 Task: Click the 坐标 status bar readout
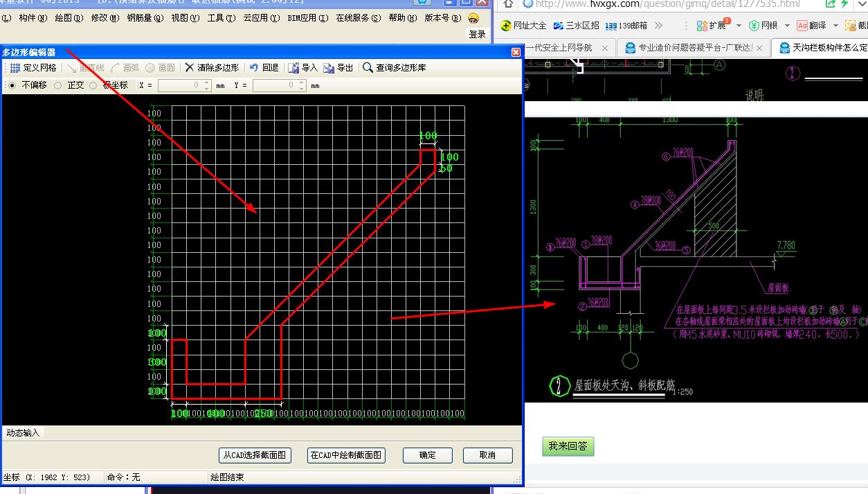click(x=48, y=477)
